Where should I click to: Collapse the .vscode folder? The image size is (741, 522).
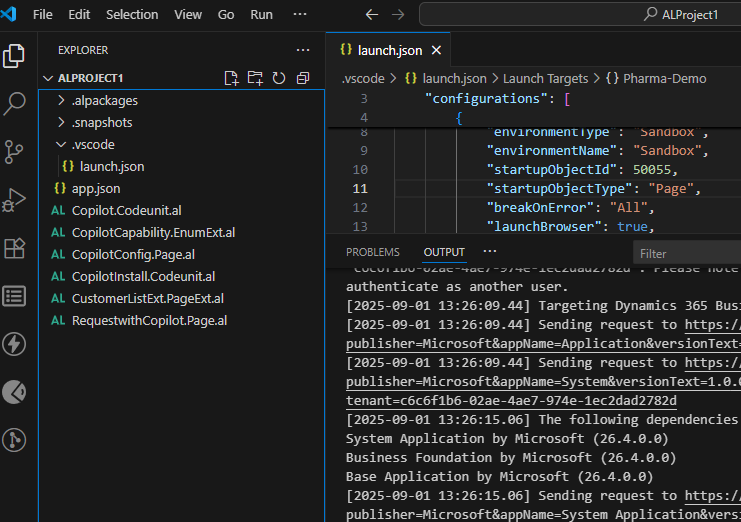(x=94, y=145)
